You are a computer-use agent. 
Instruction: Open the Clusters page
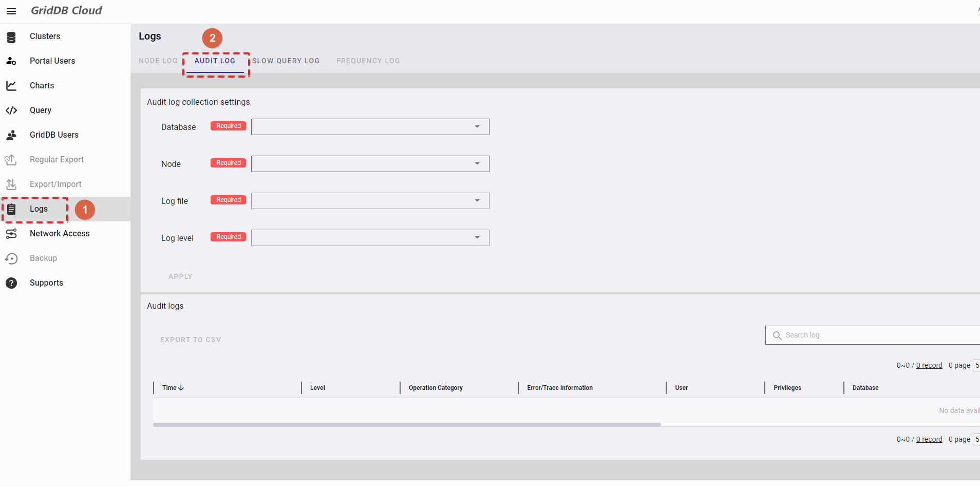[45, 36]
